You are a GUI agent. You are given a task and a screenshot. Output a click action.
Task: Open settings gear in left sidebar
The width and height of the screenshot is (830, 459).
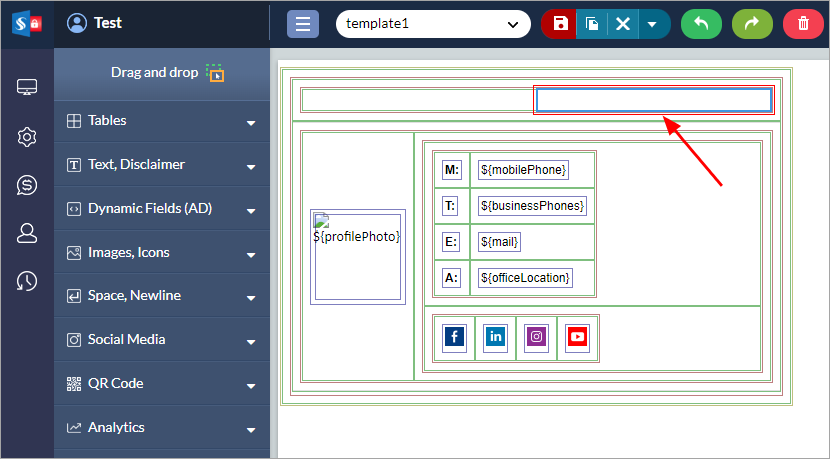pyautogui.click(x=27, y=136)
